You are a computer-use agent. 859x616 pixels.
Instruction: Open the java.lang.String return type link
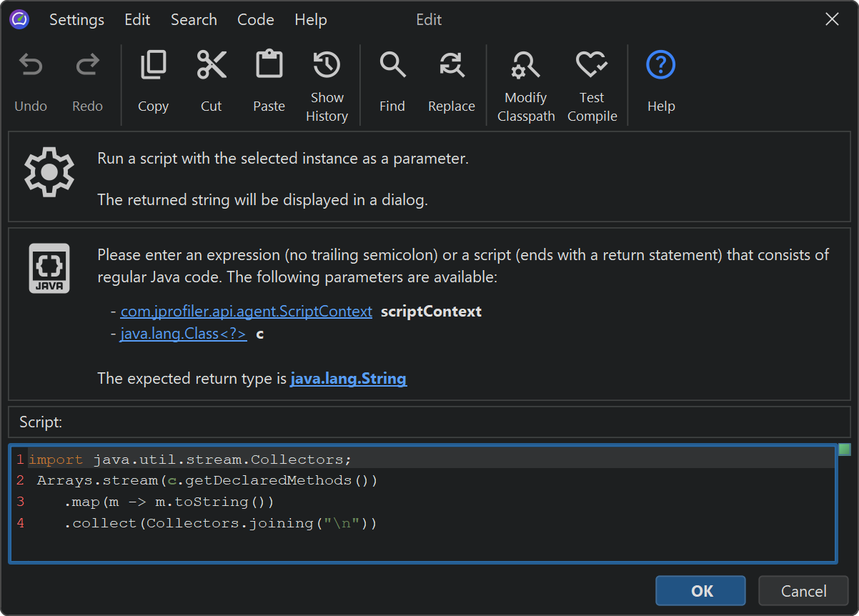(348, 379)
